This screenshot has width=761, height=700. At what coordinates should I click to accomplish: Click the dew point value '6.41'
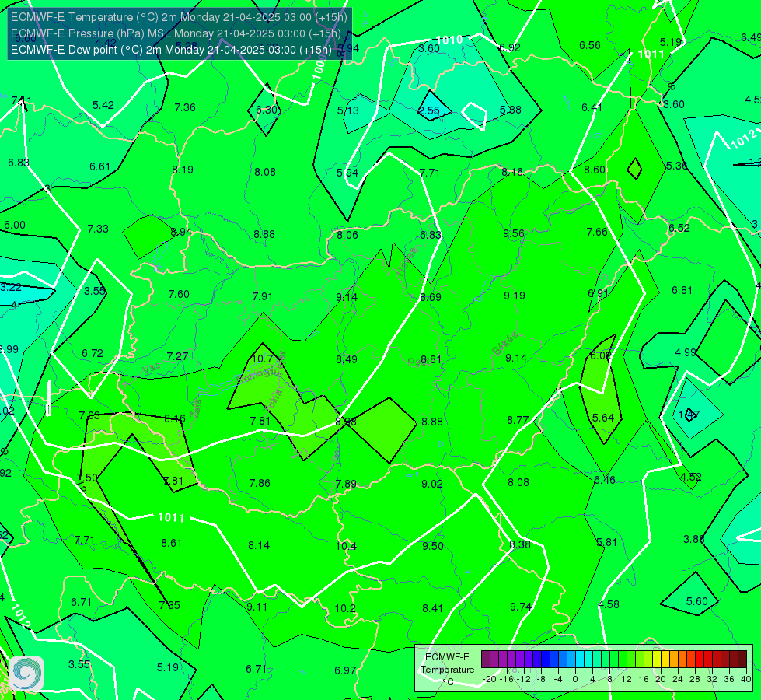click(592, 107)
